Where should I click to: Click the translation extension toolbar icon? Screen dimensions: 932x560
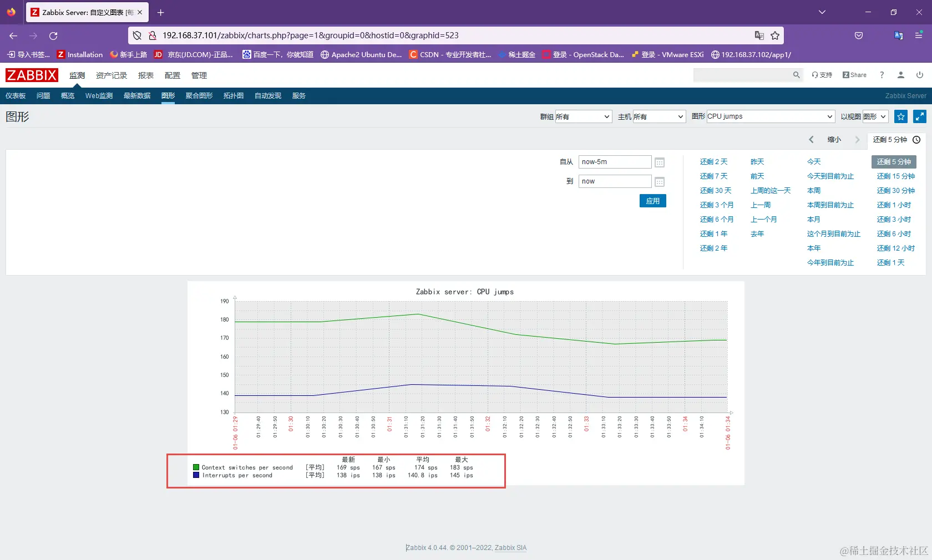point(899,35)
